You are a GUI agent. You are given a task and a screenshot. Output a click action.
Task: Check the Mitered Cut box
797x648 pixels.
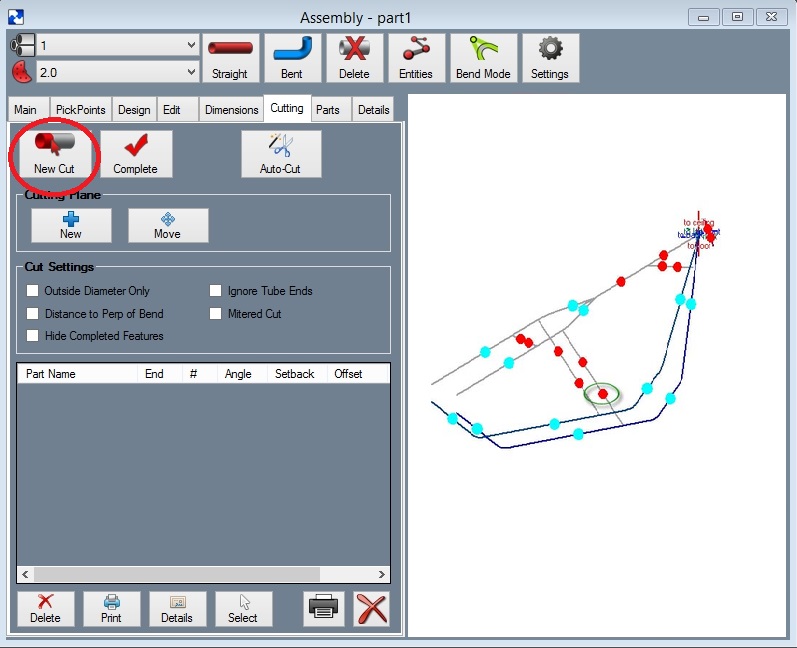point(216,314)
